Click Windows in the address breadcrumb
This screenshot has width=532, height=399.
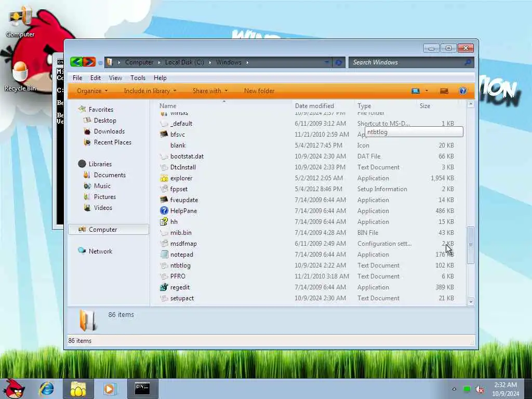[229, 62]
